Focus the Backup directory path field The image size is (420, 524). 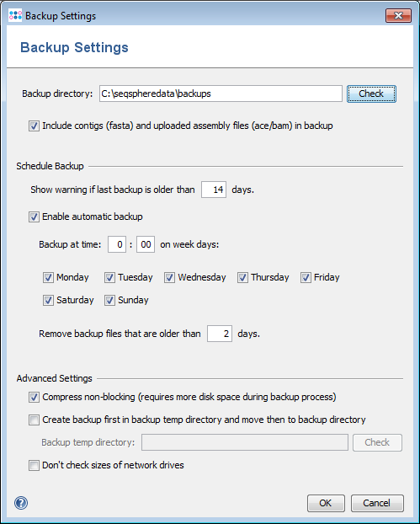[221, 94]
